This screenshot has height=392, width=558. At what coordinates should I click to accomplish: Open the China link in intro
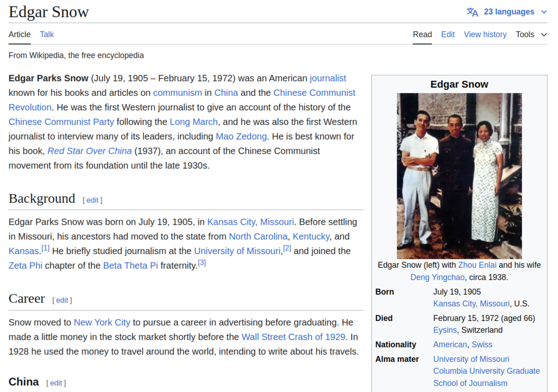point(226,93)
